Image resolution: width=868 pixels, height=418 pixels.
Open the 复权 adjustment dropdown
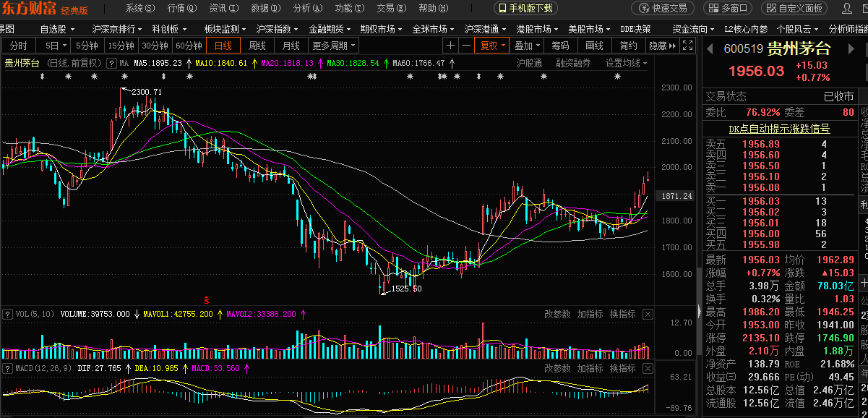(x=493, y=45)
